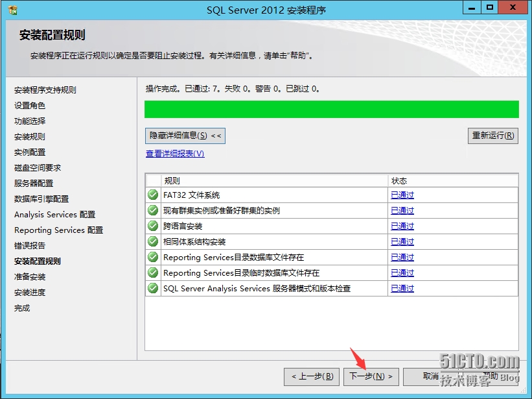Click the green check icon for 跨语言安装

click(x=153, y=226)
